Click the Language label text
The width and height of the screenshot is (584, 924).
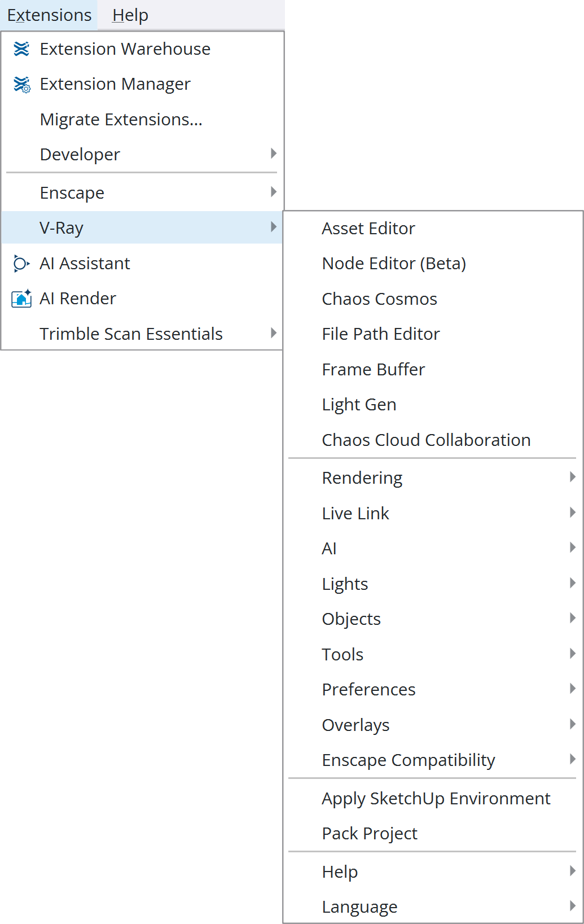(359, 907)
